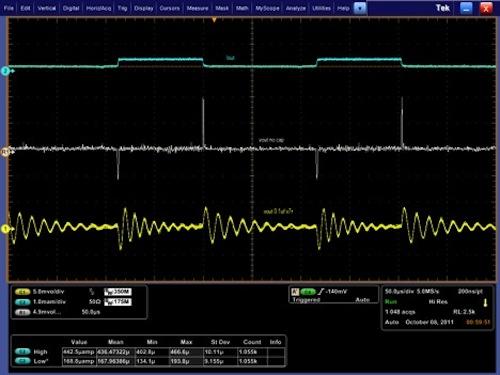The image size is (500, 375).
Task: Open the Horiz/Acq menu
Action: (98, 8)
